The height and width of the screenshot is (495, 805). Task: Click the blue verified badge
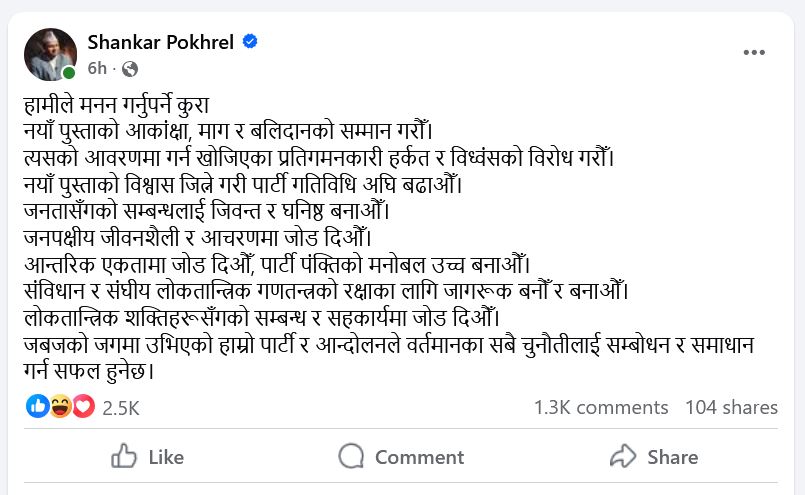tap(251, 41)
